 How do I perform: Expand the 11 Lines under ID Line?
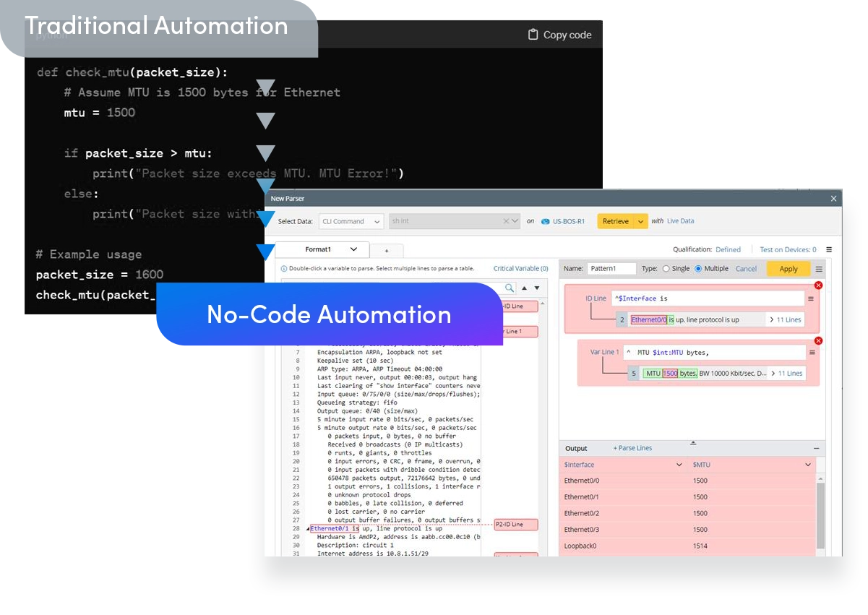pos(788,319)
